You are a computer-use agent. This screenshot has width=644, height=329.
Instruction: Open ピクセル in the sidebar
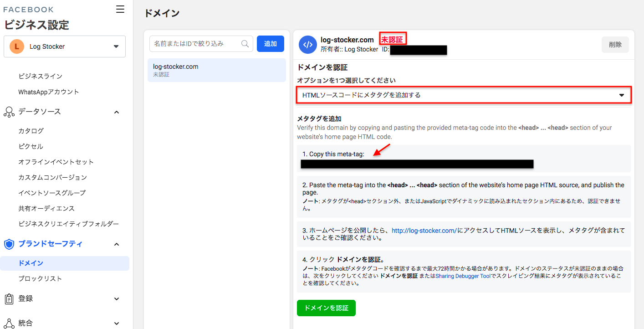click(31, 146)
